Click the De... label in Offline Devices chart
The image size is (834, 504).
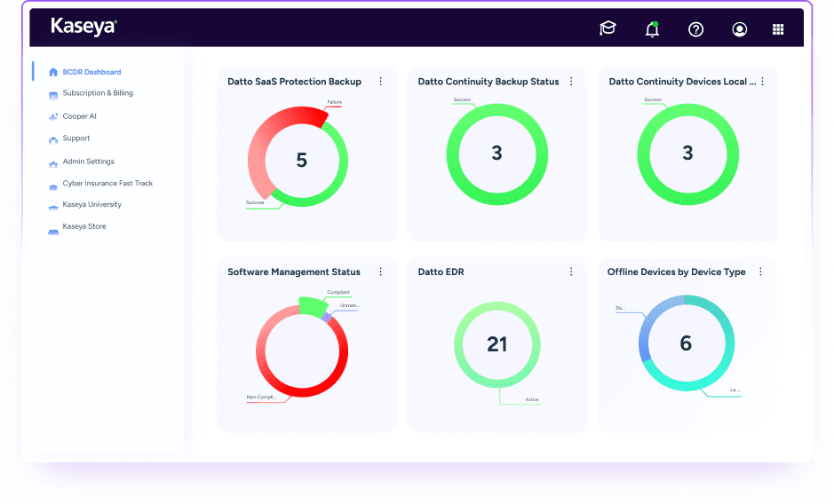[620, 308]
